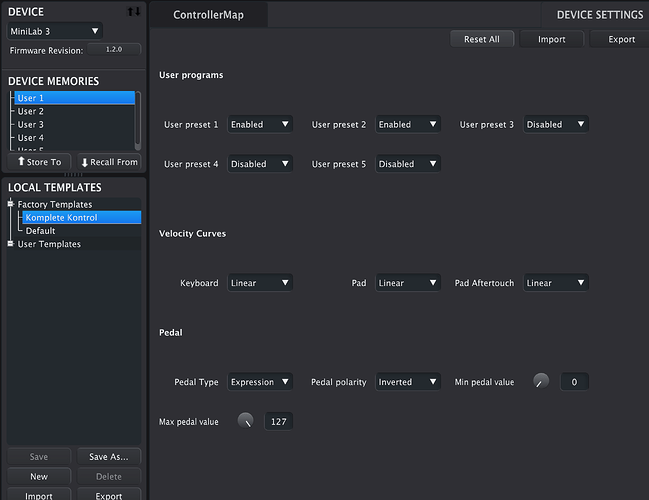Open the User preset 5 dropdown

pos(408,163)
